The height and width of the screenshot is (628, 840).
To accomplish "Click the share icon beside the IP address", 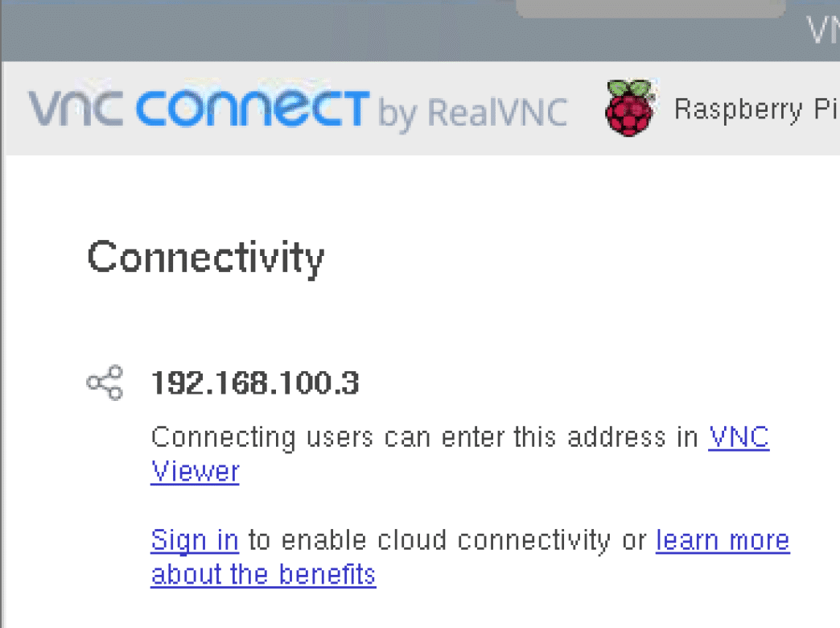I will pos(105,382).
